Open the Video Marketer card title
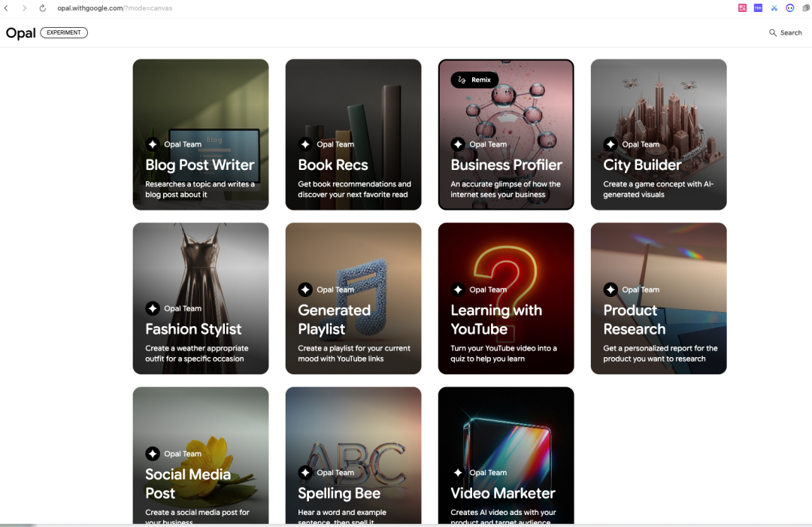This screenshot has width=812, height=527. coord(503,493)
